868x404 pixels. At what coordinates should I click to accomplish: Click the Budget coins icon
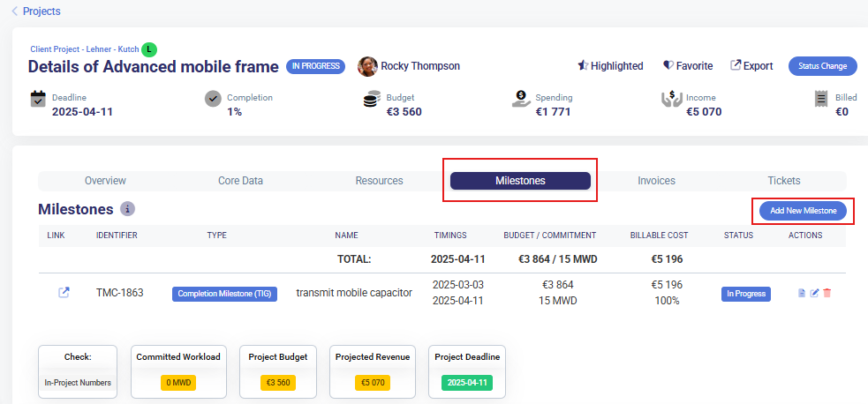[x=372, y=99]
